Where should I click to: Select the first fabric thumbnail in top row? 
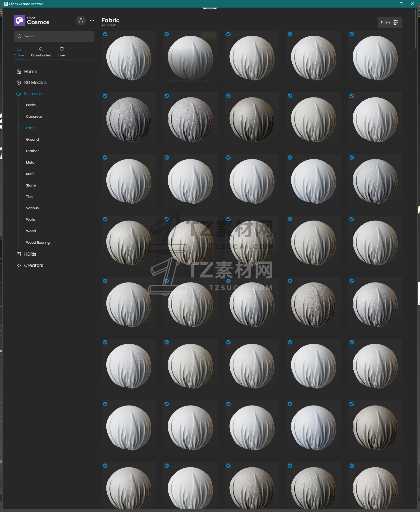[129, 58]
